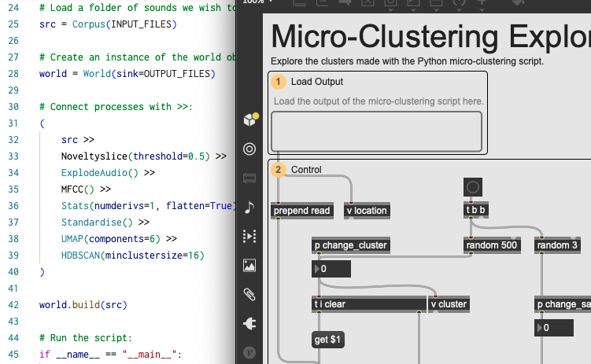Click the 'Load Output' section label
591x364 pixels.
pyautogui.click(x=317, y=82)
